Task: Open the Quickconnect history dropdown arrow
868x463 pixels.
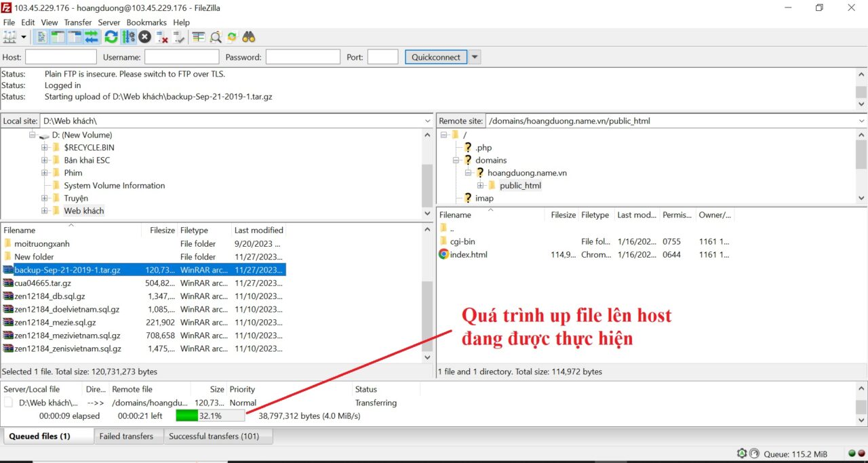Action: (x=475, y=57)
